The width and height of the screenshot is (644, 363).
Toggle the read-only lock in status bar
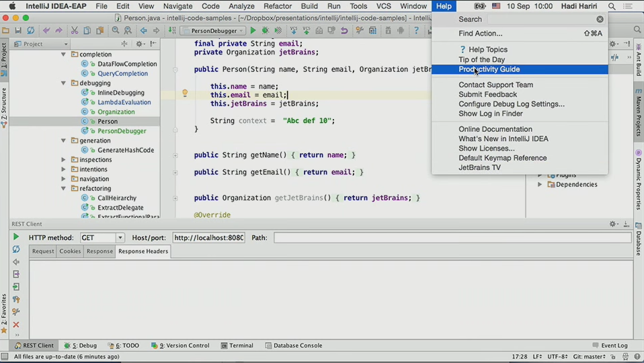click(613, 356)
